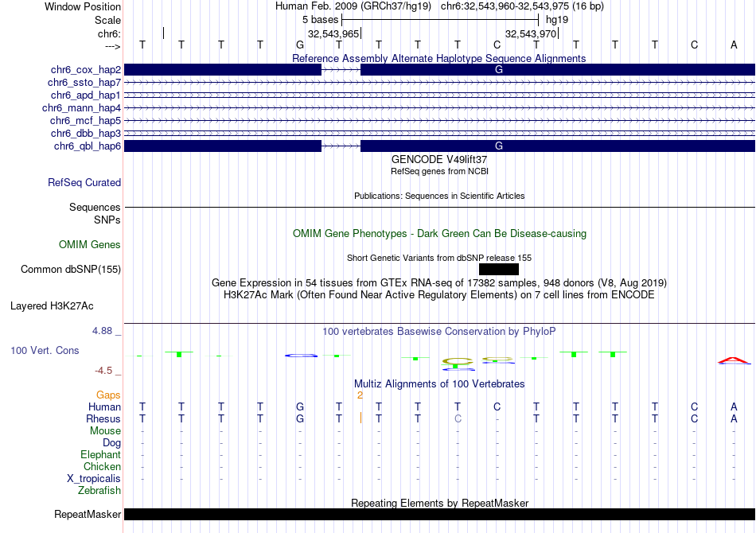Viewport: 756px width, 533px height.
Task: Click the X_tropicalis species label
Action: (94, 479)
